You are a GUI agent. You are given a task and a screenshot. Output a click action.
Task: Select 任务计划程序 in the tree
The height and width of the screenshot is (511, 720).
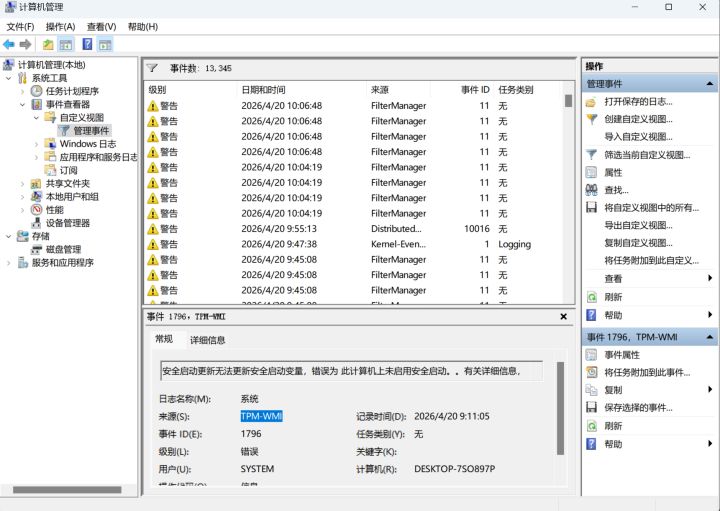[x=72, y=91]
